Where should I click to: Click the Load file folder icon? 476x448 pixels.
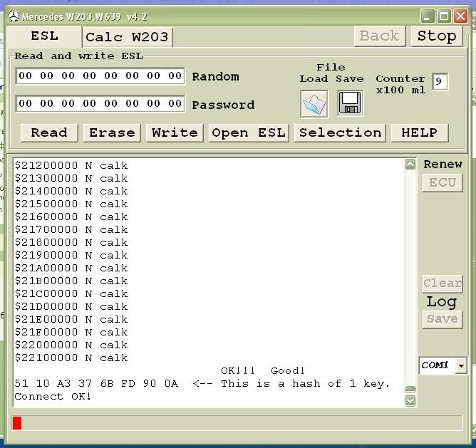314,104
